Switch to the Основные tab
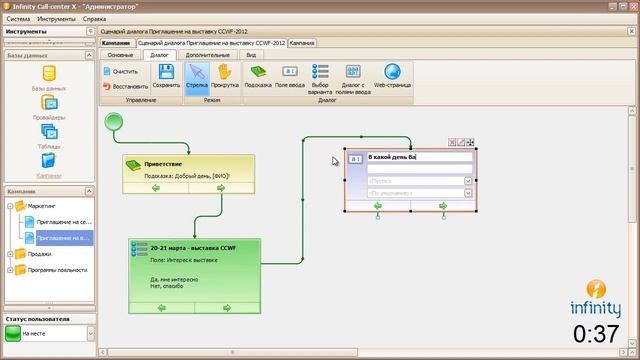Image resolution: width=640 pixels, height=360 pixels. [x=120, y=55]
